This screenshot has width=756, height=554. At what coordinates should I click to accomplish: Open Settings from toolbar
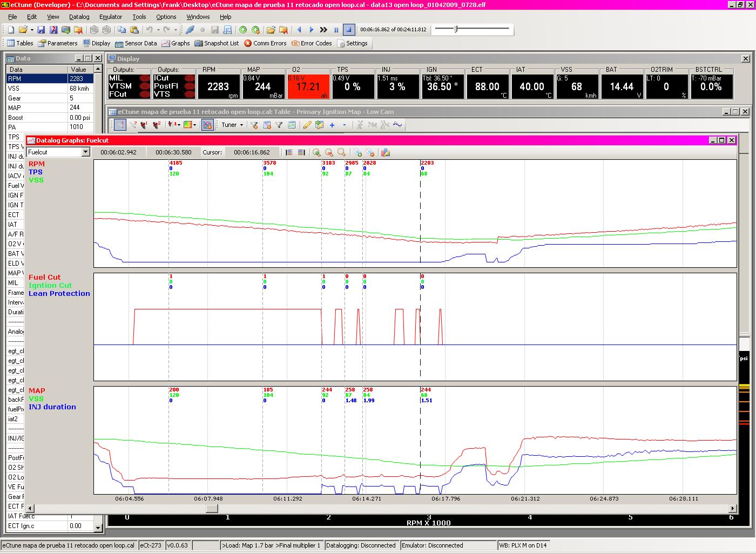(352, 43)
